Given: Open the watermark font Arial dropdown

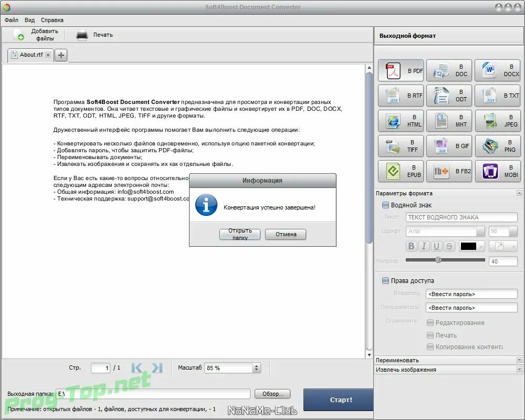Looking at the screenshot, I should pos(480,231).
